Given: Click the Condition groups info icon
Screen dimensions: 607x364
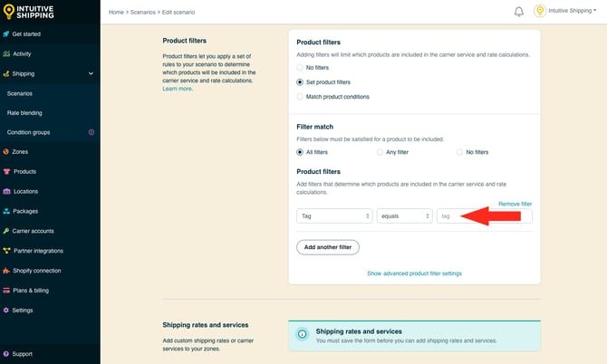Looking at the screenshot, I should [x=91, y=132].
